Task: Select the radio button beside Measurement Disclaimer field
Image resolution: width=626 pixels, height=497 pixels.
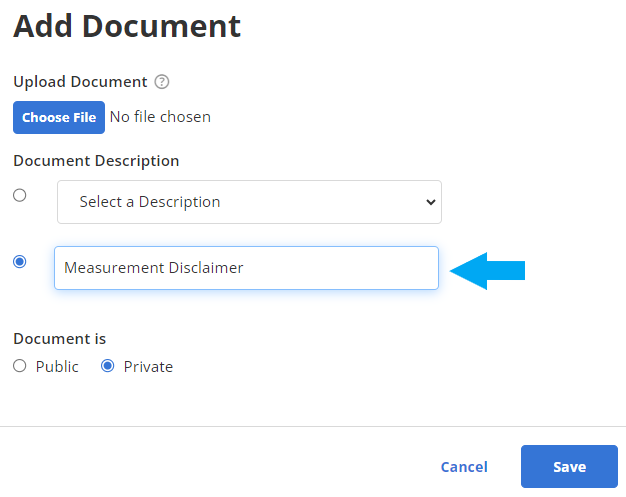Action: [x=20, y=261]
